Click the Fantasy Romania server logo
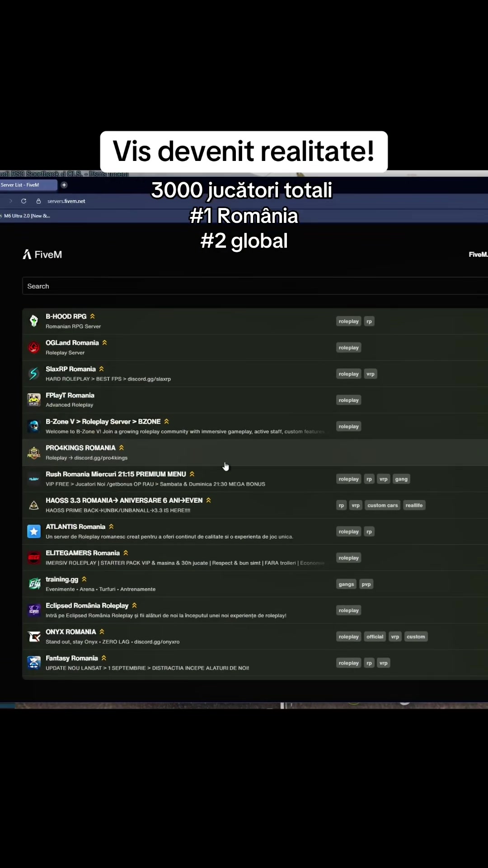Viewport: 488px width, 868px height. point(34,663)
